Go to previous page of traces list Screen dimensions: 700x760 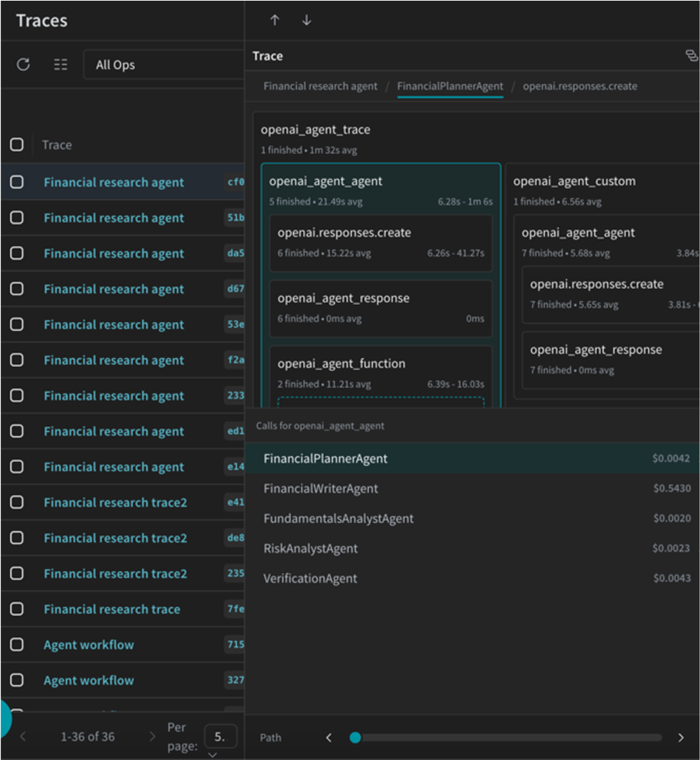pos(22,737)
